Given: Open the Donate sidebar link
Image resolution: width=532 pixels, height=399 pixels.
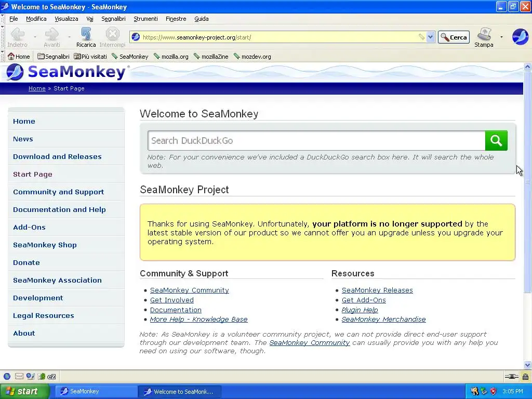Looking at the screenshot, I should 26,262.
